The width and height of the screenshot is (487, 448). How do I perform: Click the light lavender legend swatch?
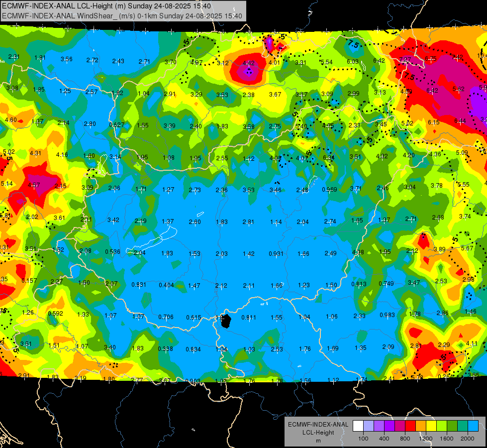368,426
